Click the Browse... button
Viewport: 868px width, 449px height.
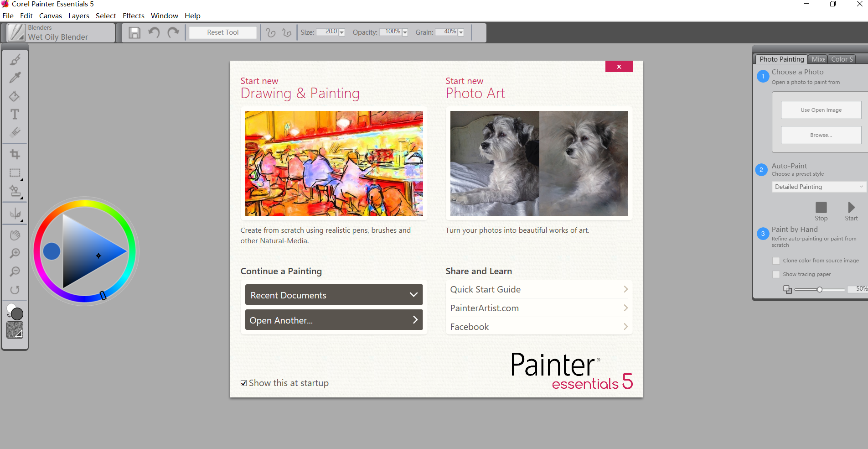click(x=821, y=135)
